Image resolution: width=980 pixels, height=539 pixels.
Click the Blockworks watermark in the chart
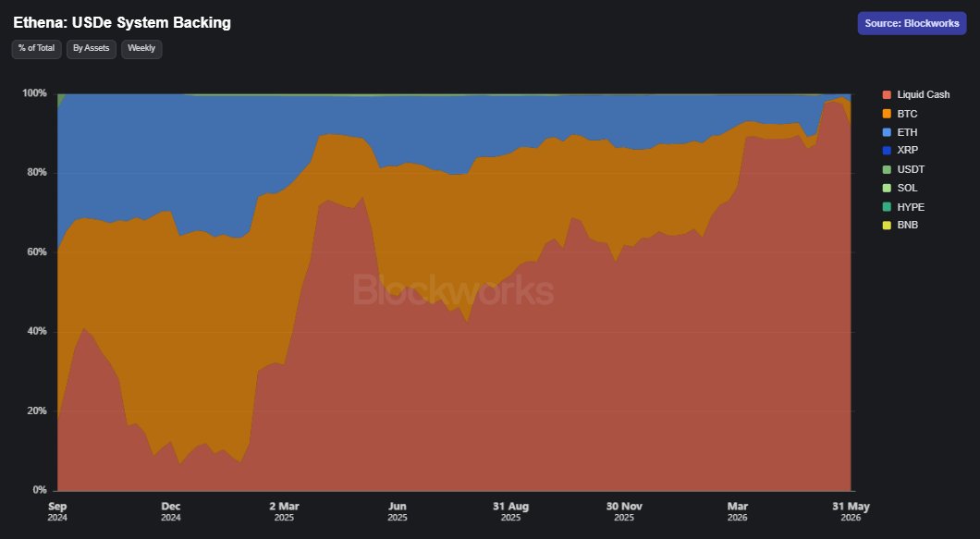(x=453, y=290)
